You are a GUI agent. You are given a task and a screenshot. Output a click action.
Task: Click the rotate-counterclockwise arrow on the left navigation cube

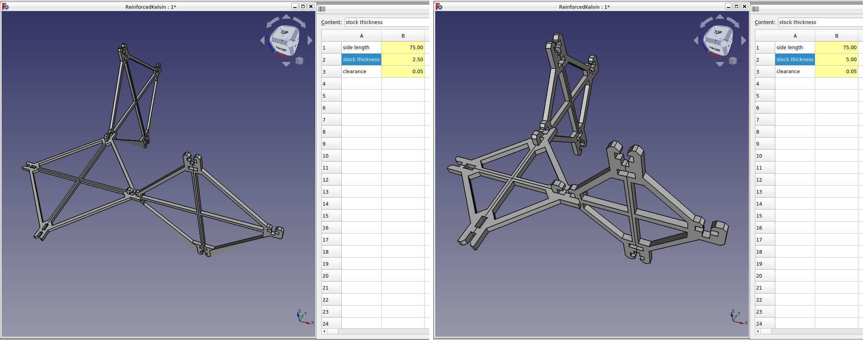pyautogui.click(x=273, y=22)
